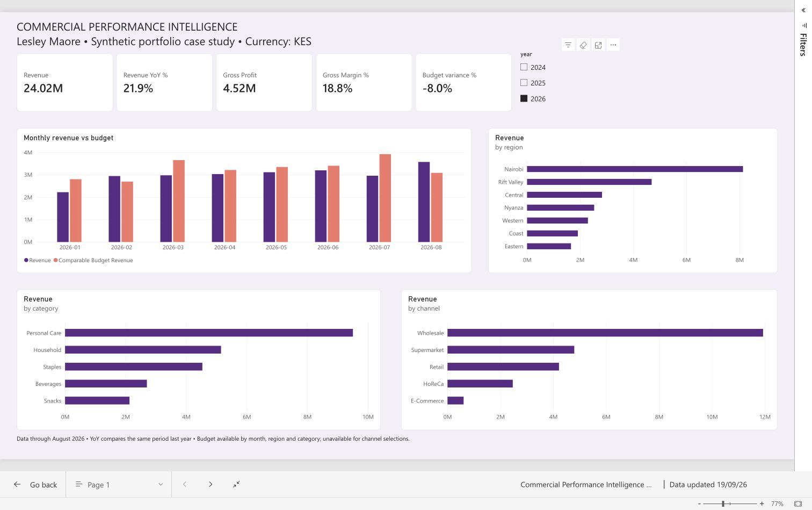
Task: Select the Personal Care bar in category chart
Action: point(209,333)
